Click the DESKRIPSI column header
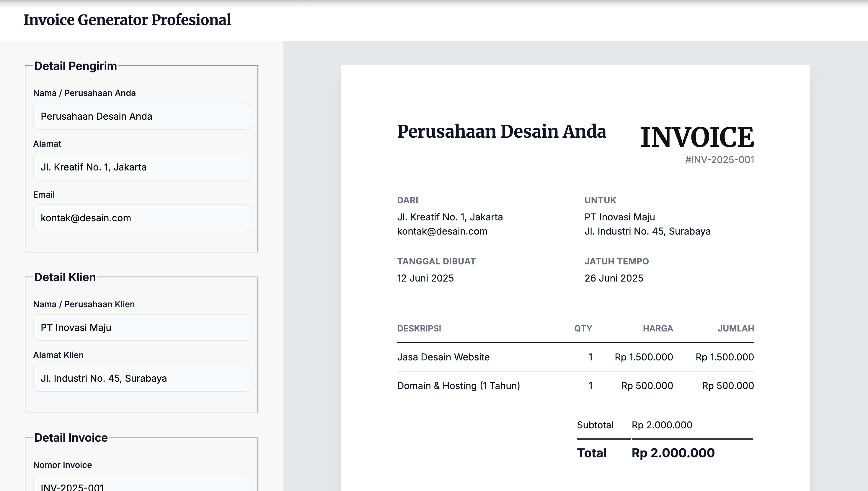868x491 pixels. pyautogui.click(x=419, y=329)
